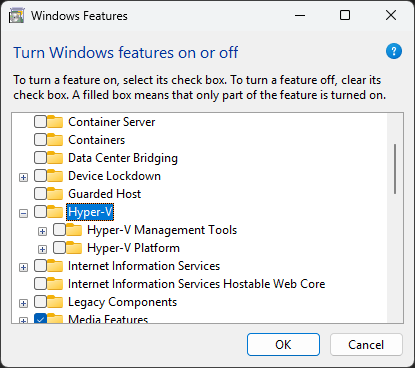Check the Data Center Bridging box
Image resolution: width=415 pixels, height=368 pixels.
pos(40,158)
